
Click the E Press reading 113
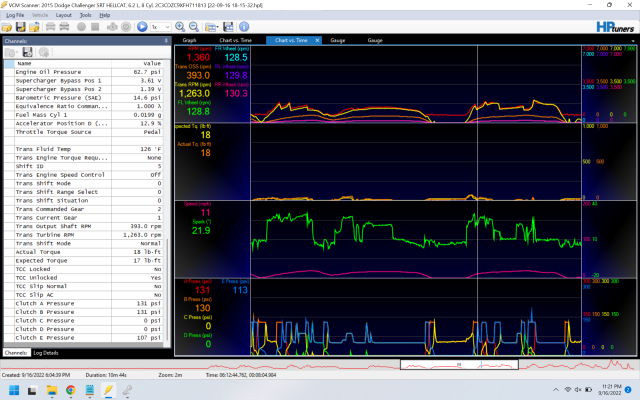240,290
